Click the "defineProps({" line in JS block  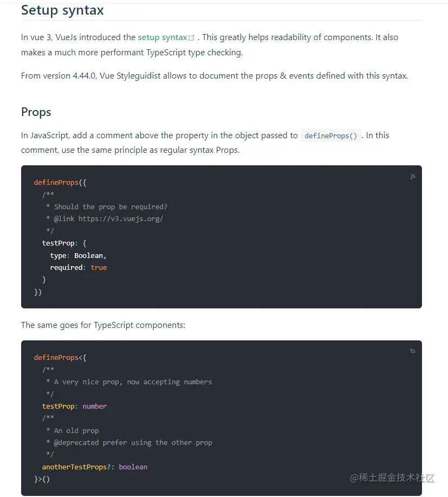click(60, 183)
